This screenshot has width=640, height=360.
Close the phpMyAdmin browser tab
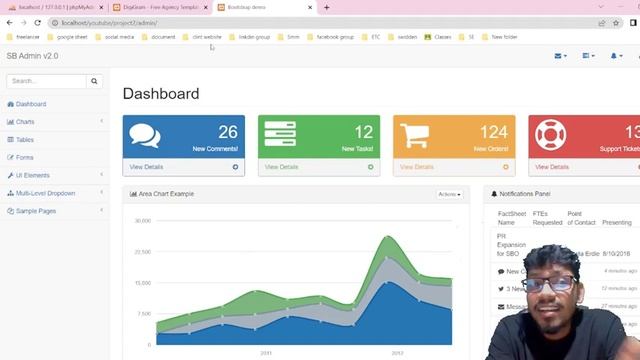101,7
